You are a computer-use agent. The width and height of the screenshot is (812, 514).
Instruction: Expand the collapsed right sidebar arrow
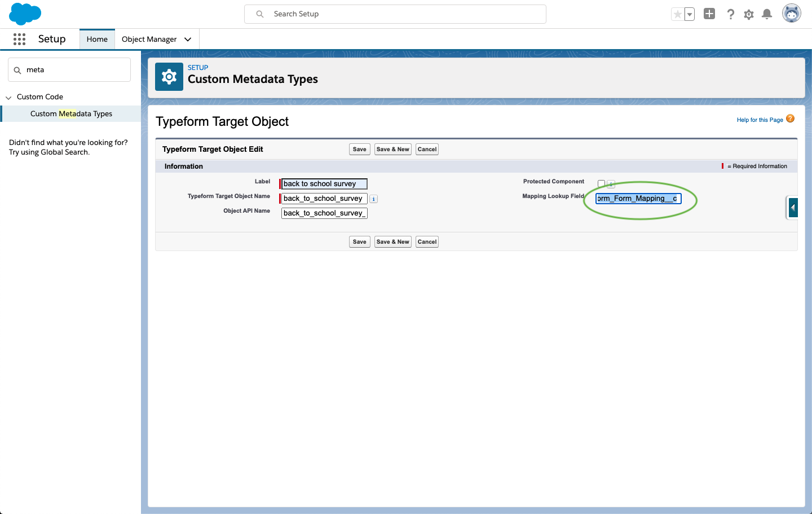point(793,208)
